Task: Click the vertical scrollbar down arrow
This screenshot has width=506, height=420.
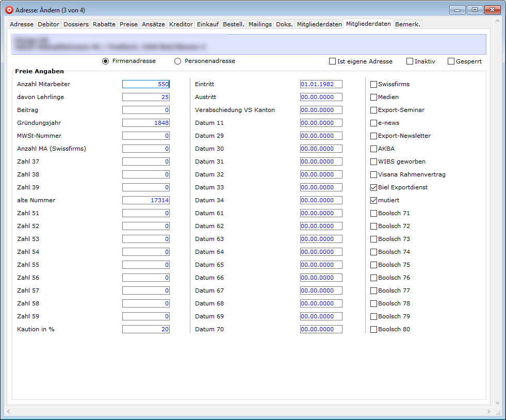Action: [x=497, y=402]
